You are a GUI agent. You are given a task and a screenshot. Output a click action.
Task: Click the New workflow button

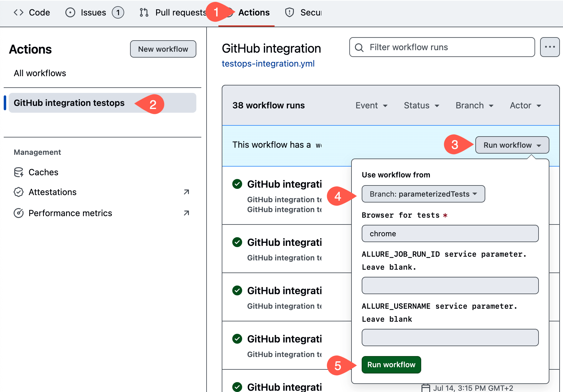[x=163, y=49]
